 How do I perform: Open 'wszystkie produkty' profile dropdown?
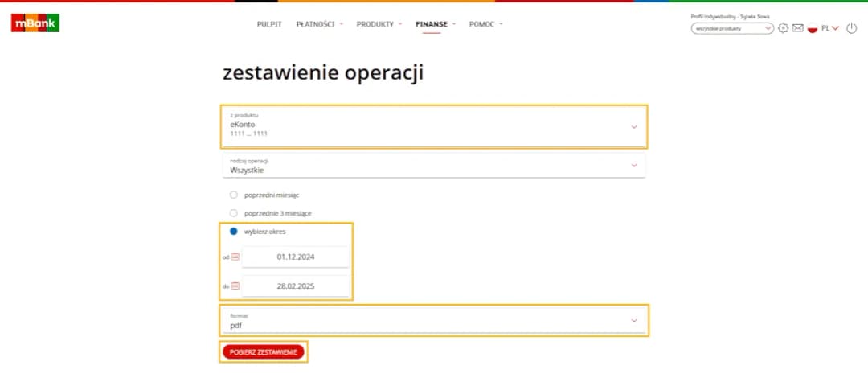click(x=731, y=28)
